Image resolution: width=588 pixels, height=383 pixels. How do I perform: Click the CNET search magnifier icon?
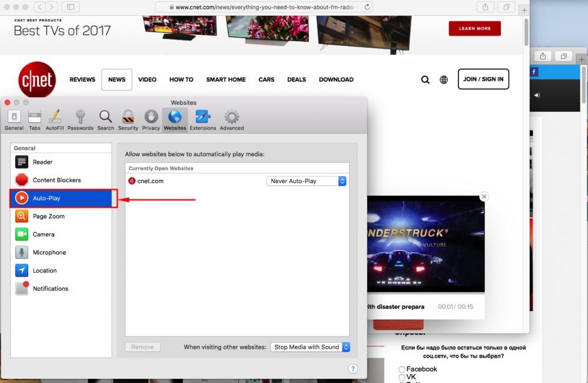click(x=425, y=80)
